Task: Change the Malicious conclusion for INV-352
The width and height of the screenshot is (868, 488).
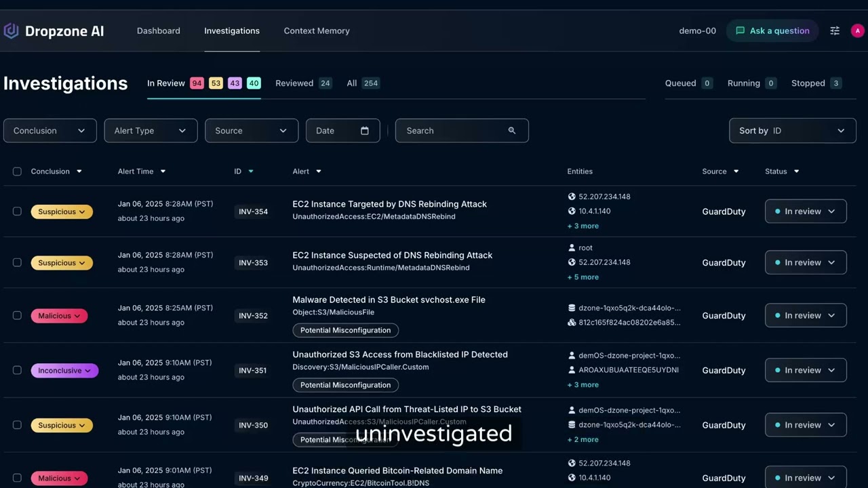Action: tap(59, 316)
